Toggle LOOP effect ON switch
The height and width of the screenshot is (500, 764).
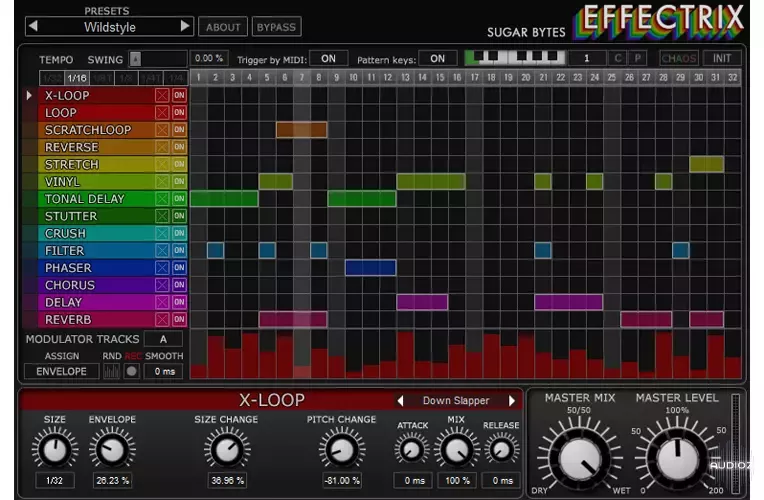click(x=179, y=113)
